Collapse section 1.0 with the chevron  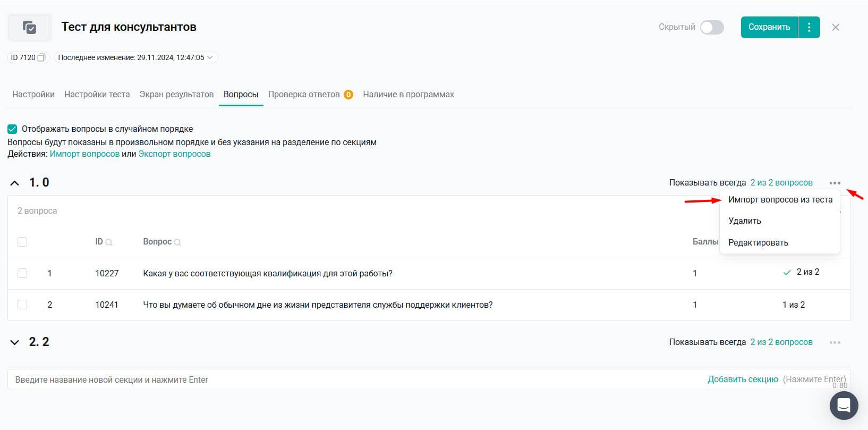(x=15, y=183)
